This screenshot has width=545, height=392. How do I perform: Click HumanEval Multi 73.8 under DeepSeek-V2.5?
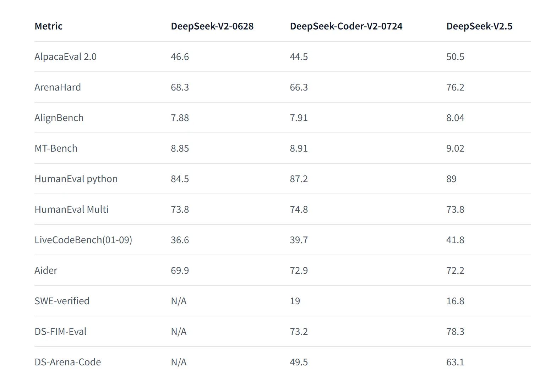[x=455, y=209]
